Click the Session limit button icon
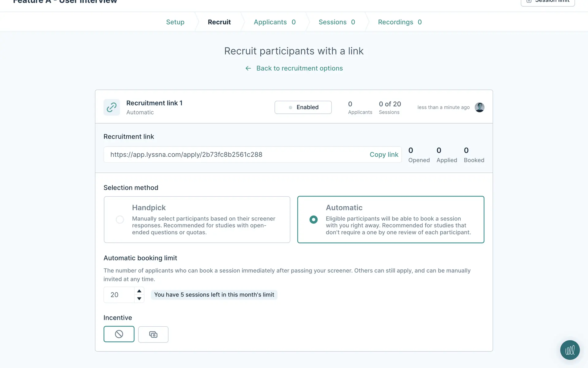The height and width of the screenshot is (368, 588). (529, 1)
